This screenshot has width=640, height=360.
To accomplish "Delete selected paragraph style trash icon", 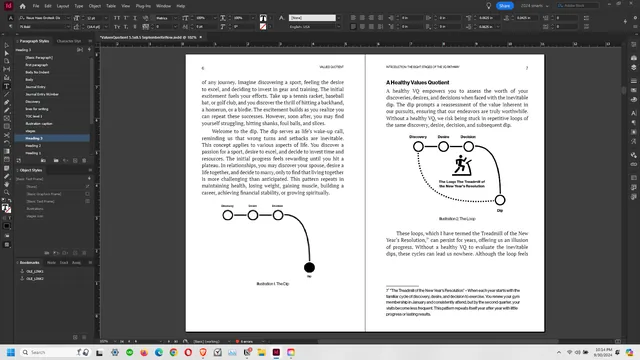I will tap(84, 161).
